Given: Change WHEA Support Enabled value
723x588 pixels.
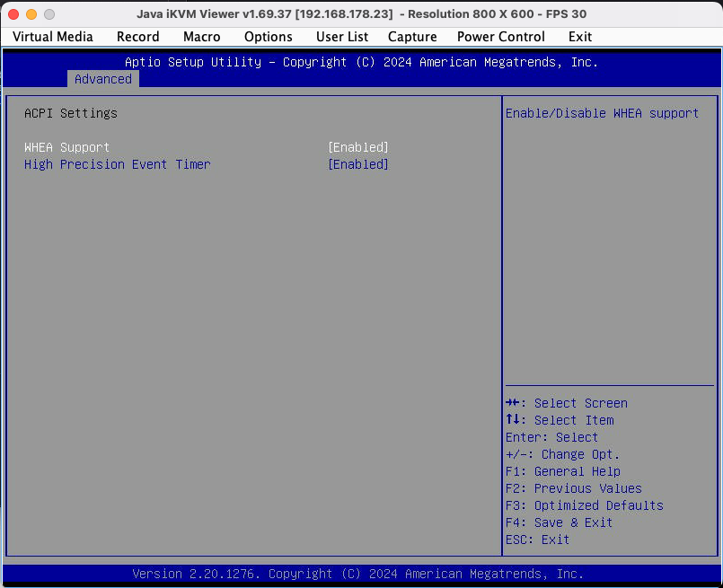Looking at the screenshot, I should click(358, 147).
